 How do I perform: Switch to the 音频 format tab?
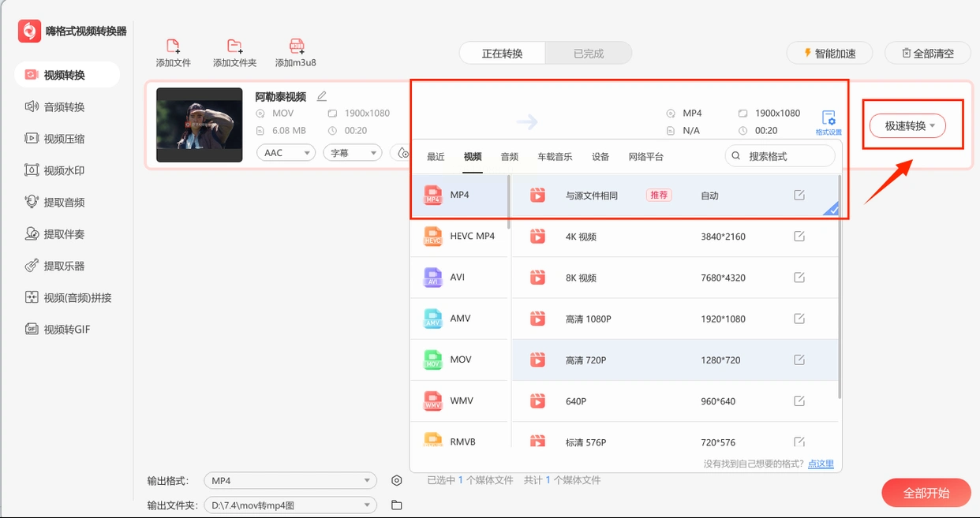[x=510, y=157]
